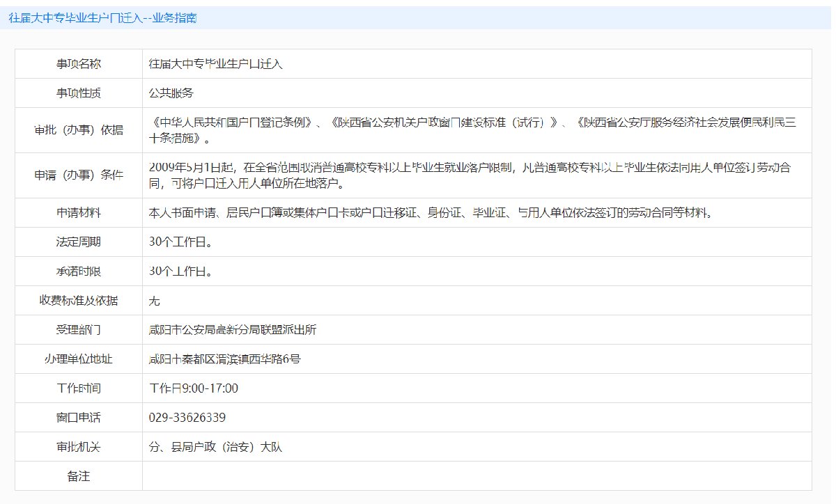The width and height of the screenshot is (836, 504).
Task: Click the 事项性质 row label
Action: [x=79, y=93]
